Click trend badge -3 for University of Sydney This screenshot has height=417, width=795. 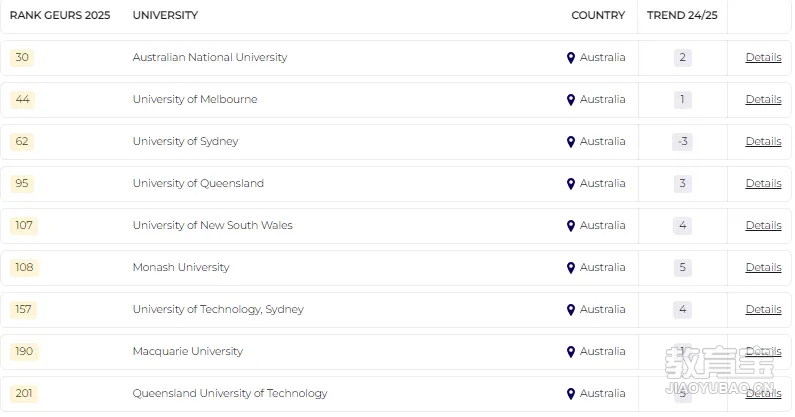tap(682, 142)
